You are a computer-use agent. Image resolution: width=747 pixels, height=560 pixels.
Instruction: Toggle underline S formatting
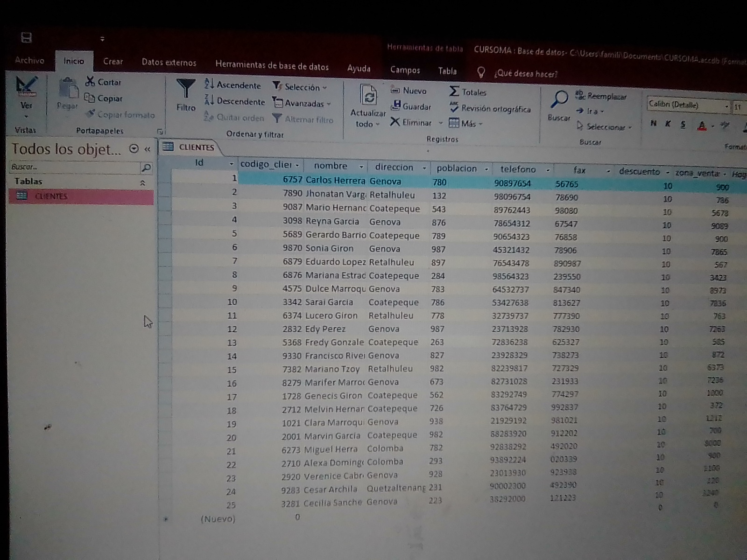683,124
